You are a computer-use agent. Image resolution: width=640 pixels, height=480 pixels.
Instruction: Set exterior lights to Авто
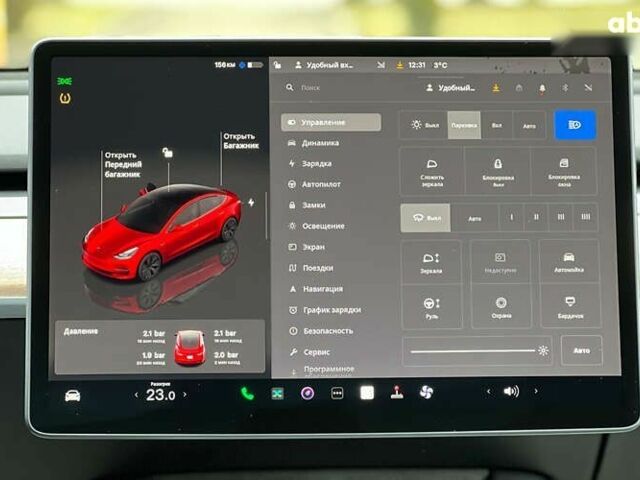click(529, 126)
